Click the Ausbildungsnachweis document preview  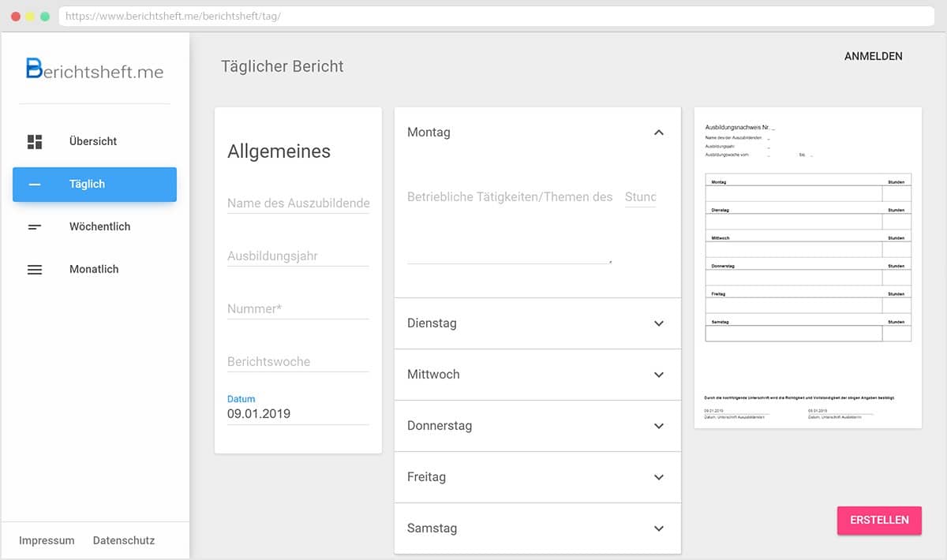click(807, 268)
